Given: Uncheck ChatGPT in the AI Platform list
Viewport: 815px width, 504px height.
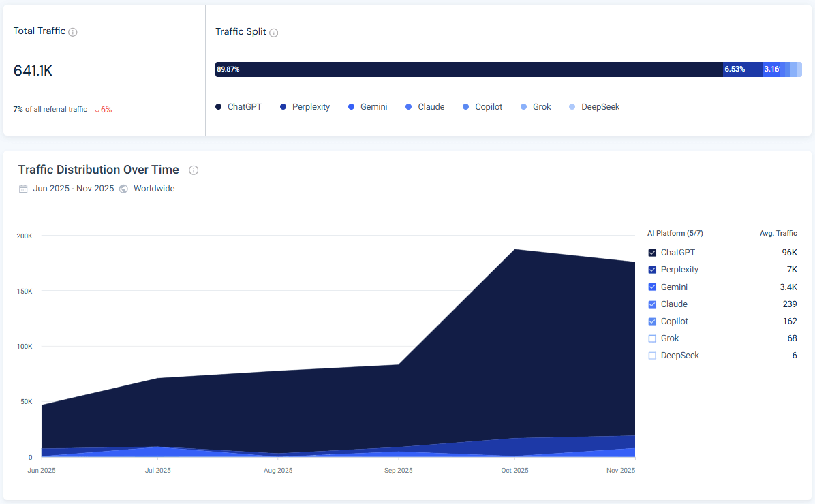Looking at the screenshot, I should pos(652,252).
